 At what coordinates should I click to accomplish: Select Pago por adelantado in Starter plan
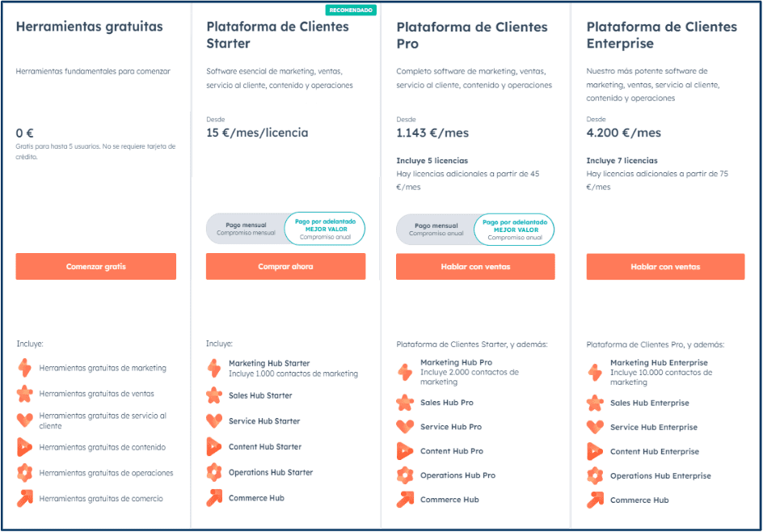(x=325, y=229)
